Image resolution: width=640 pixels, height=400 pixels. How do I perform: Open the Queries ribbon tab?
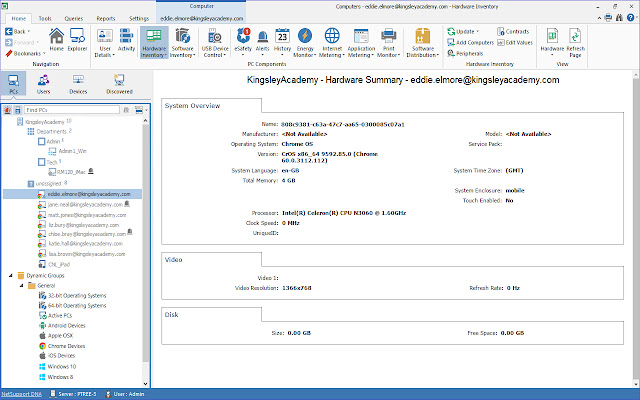coord(73,18)
